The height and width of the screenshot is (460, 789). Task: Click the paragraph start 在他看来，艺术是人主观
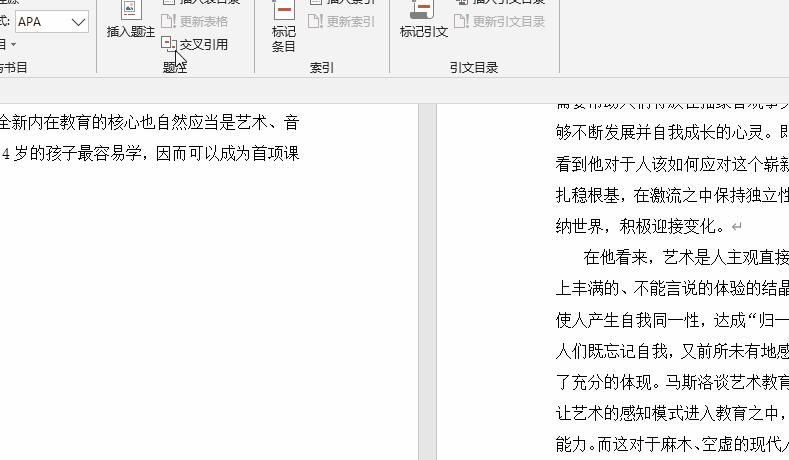(686, 258)
